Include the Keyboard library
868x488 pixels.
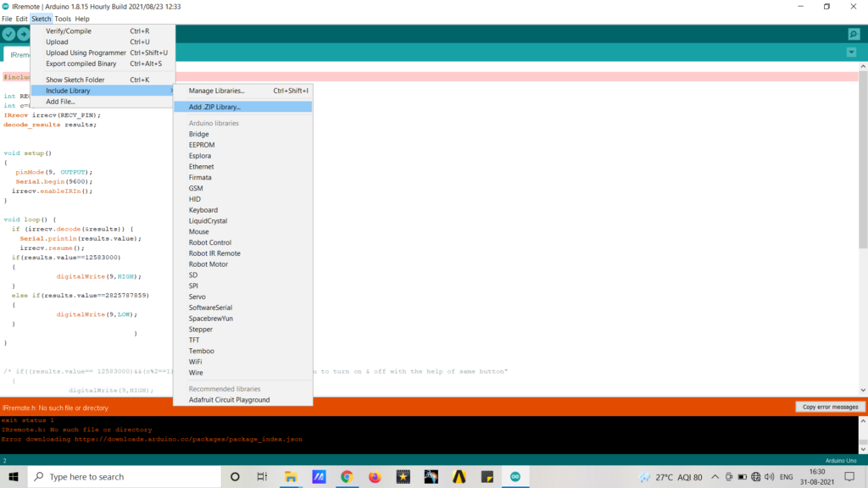tap(243, 210)
